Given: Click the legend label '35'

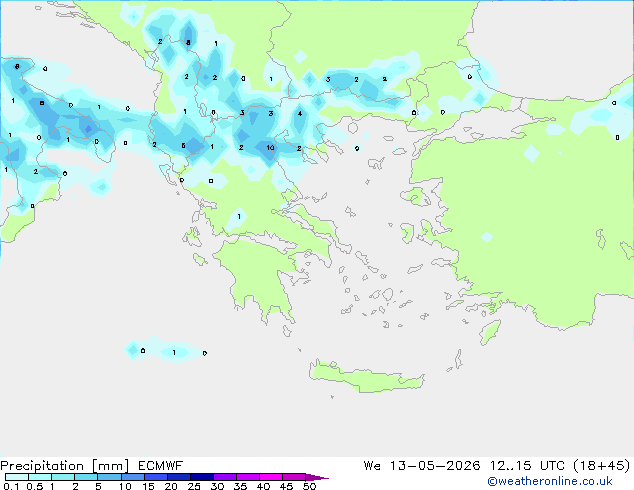Looking at the screenshot, I should coord(240,486).
